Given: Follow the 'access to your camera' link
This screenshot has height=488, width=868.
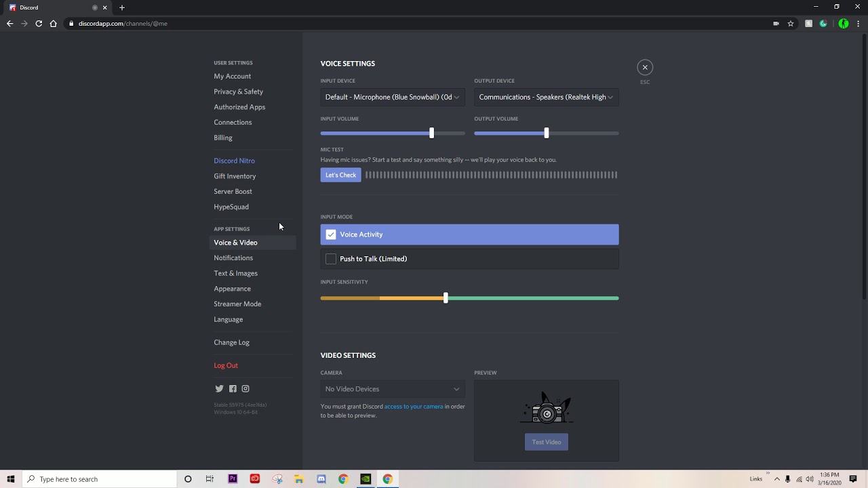Looking at the screenshot, I should [x=414, y=407].
